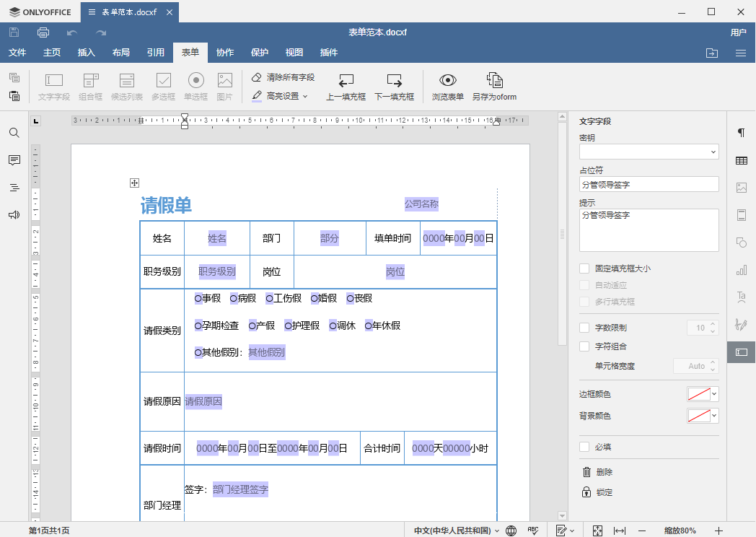Click the spell check icon in the status bar
Screen dimensions: 756x537
533,531
